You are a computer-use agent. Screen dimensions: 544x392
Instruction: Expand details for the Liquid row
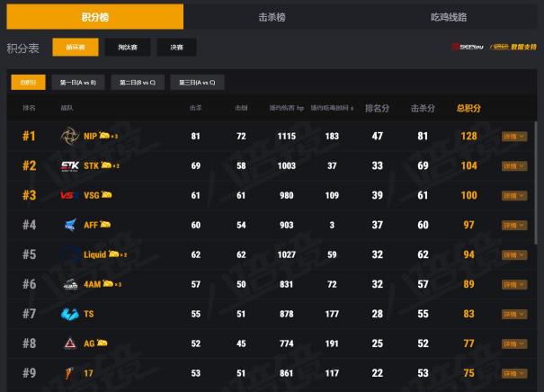tap(514, 255)
